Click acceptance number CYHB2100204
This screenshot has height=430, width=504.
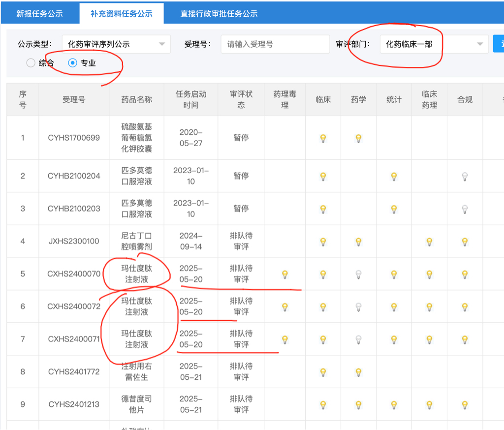(74, 176)
